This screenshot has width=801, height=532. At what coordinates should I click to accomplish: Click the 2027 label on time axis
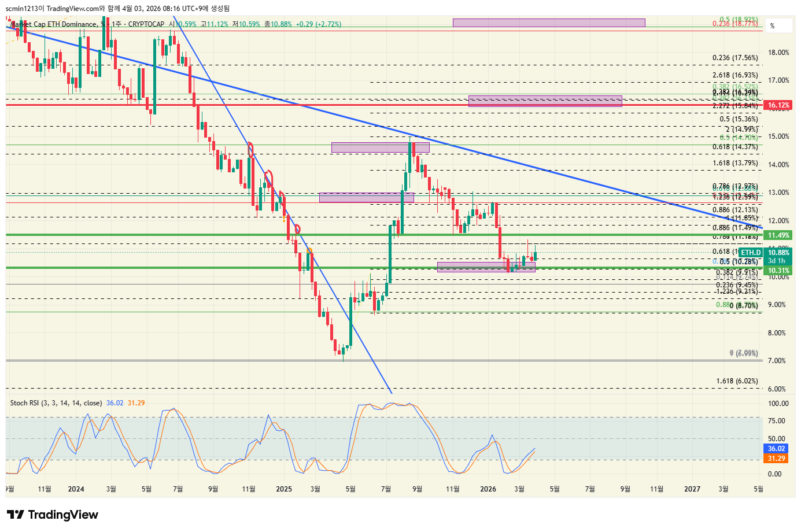tap(692, 489)
